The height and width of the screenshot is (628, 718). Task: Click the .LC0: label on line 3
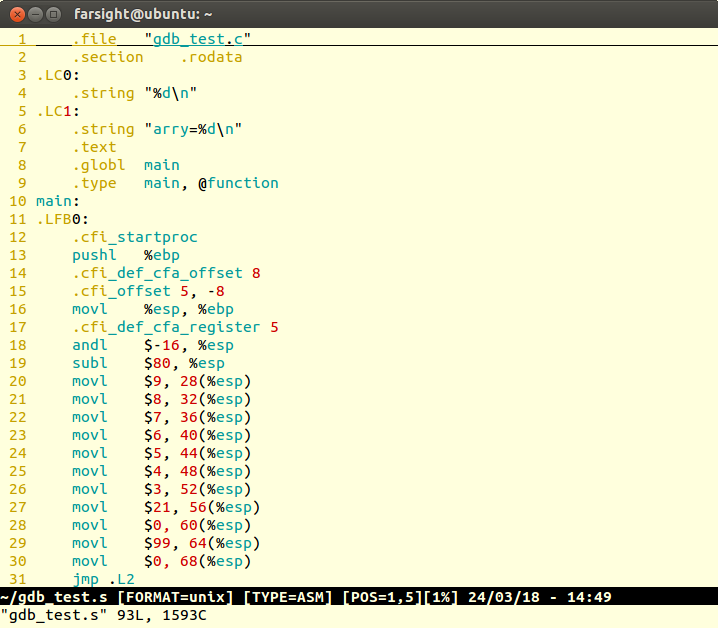point(58,75)
